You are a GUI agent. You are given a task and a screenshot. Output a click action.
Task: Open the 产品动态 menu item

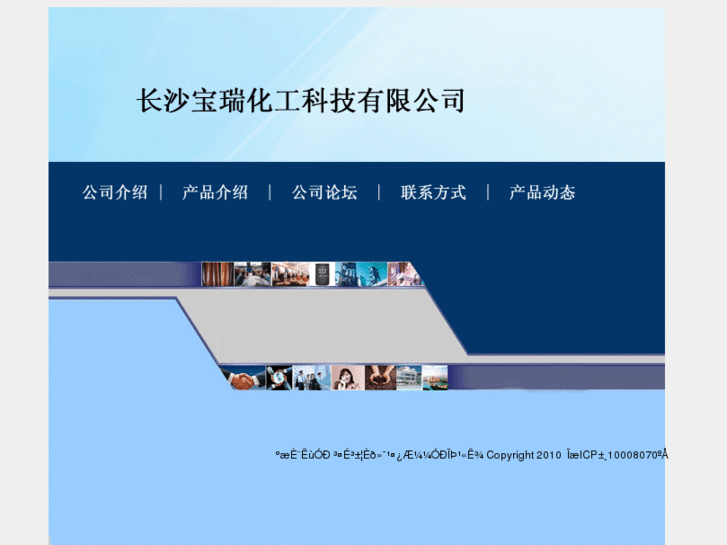point(542,192)
